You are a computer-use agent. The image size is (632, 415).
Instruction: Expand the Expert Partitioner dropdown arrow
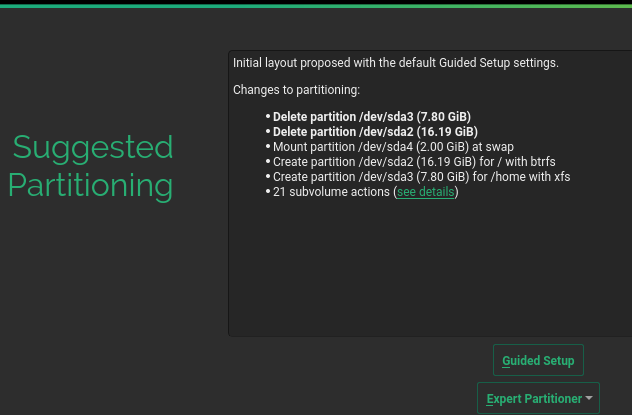589,398
